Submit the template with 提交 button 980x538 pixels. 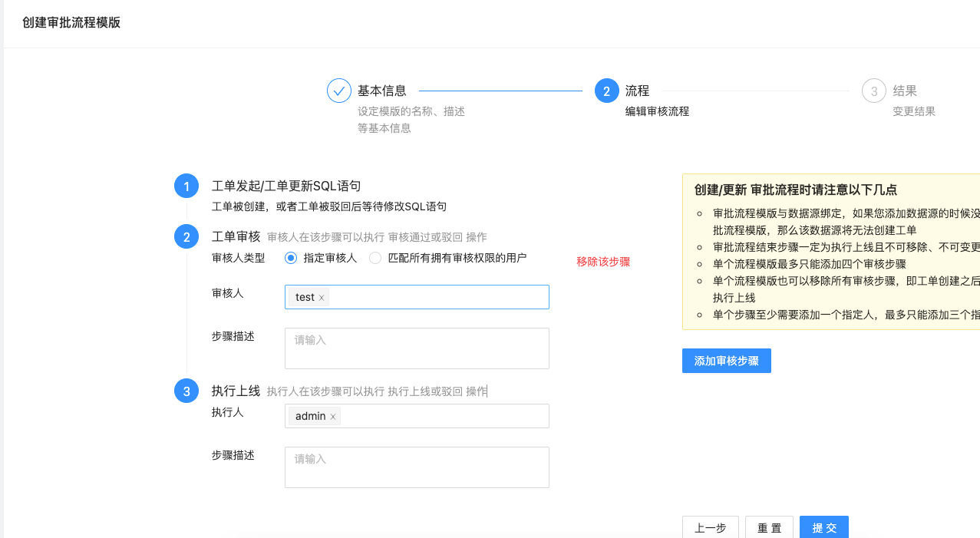(x=824, y=527)
